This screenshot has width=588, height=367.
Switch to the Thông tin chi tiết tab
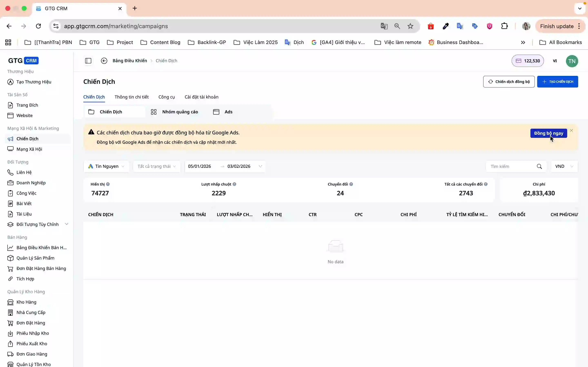(131, 97)
